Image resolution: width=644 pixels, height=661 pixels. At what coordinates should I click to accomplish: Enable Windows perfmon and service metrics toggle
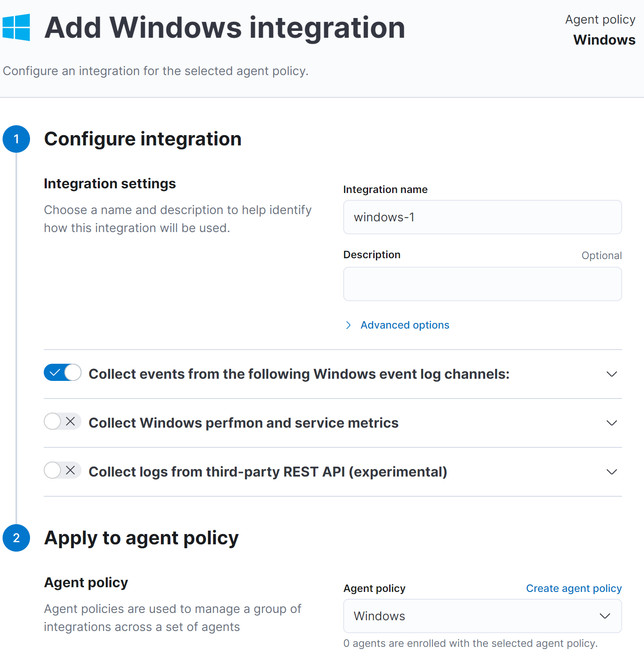tap(63, 422)
